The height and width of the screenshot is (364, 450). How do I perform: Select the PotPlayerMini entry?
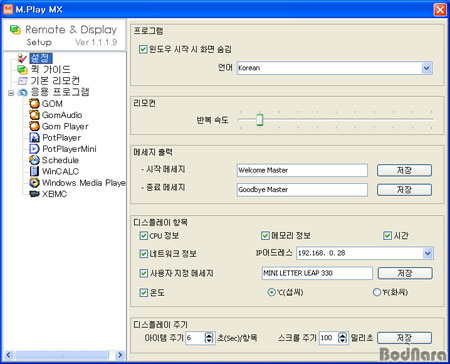point(69,149)
